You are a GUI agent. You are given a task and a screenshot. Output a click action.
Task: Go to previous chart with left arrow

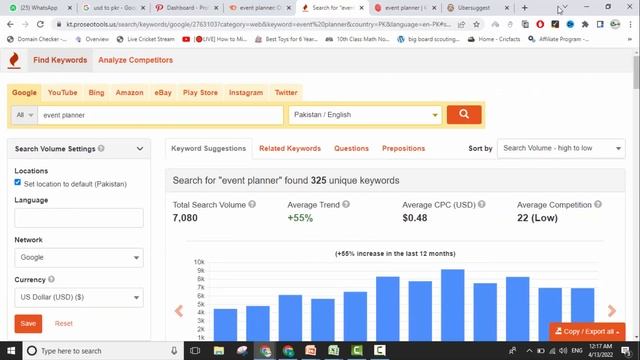[x=179, y=311]
